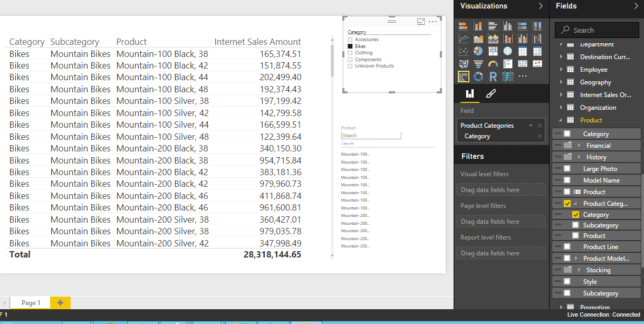
Task: Select the Map globe visualization
Action: click(x=508, y=51)
